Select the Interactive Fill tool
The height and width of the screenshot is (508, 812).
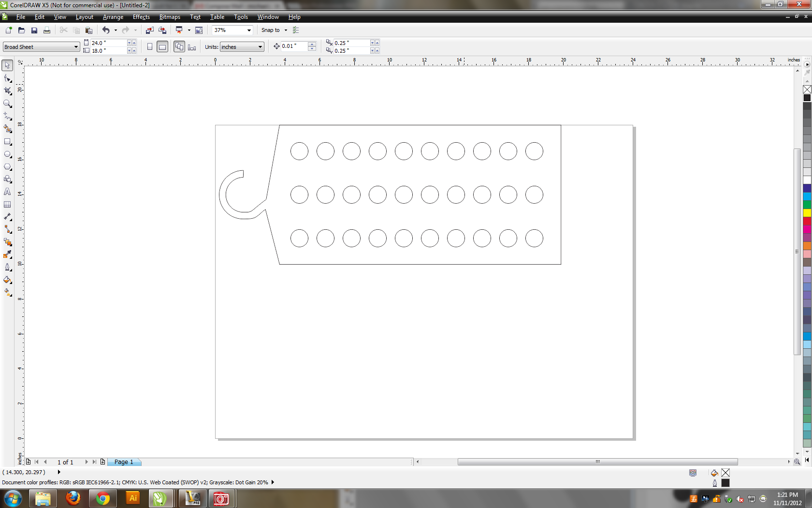(7, 292)
